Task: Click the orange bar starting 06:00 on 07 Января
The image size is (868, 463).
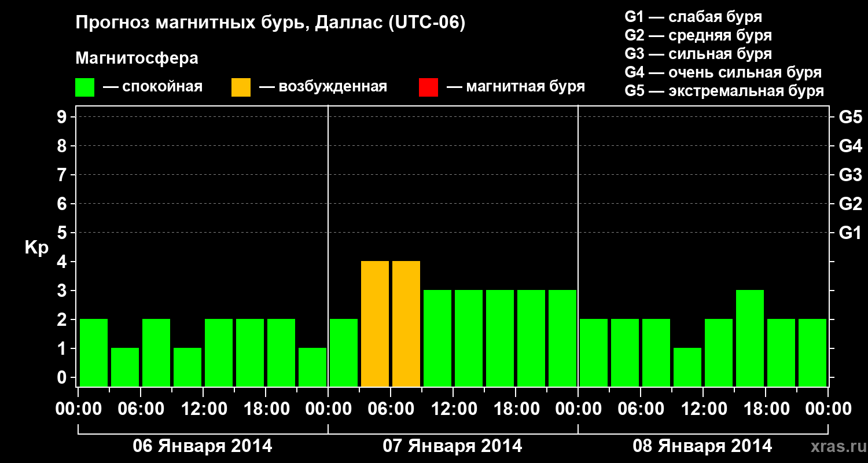Action: coord(406,324)
